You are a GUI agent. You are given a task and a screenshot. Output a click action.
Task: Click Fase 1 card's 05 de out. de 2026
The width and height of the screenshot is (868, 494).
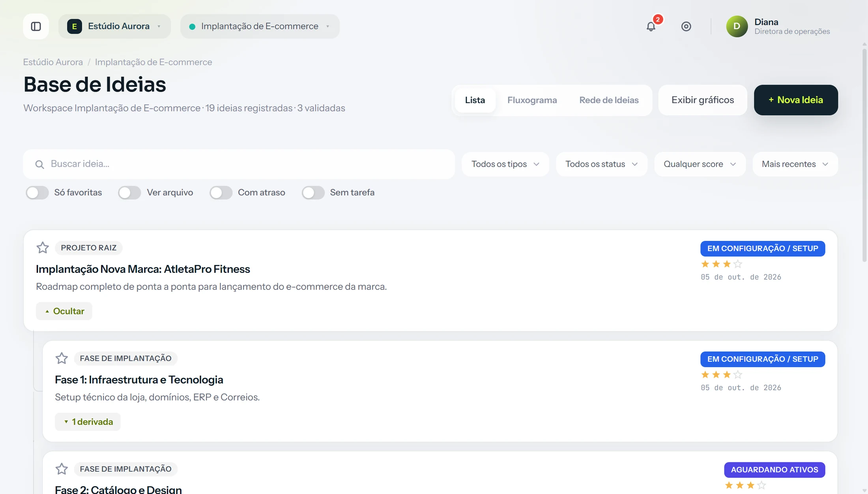point(741,388)
